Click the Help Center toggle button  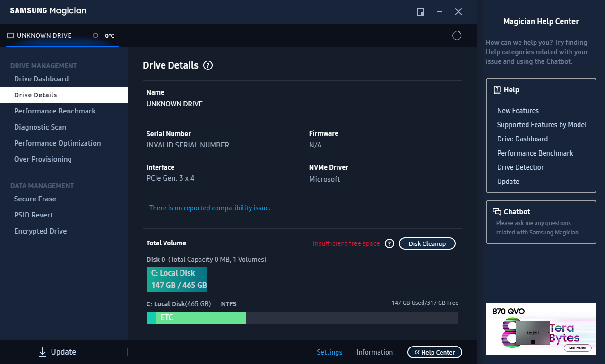point(435,352)
